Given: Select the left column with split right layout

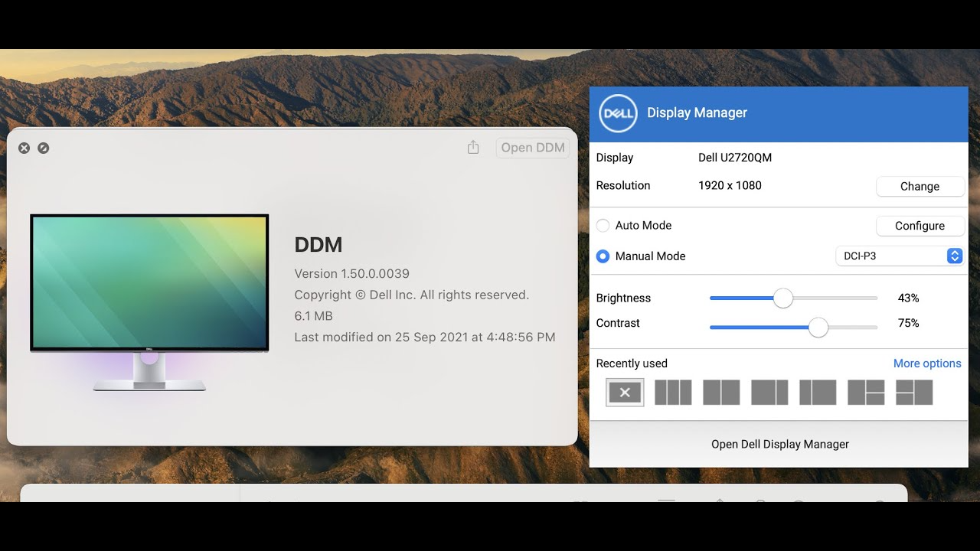Looking at the screenshot, I should pos(866,393).
